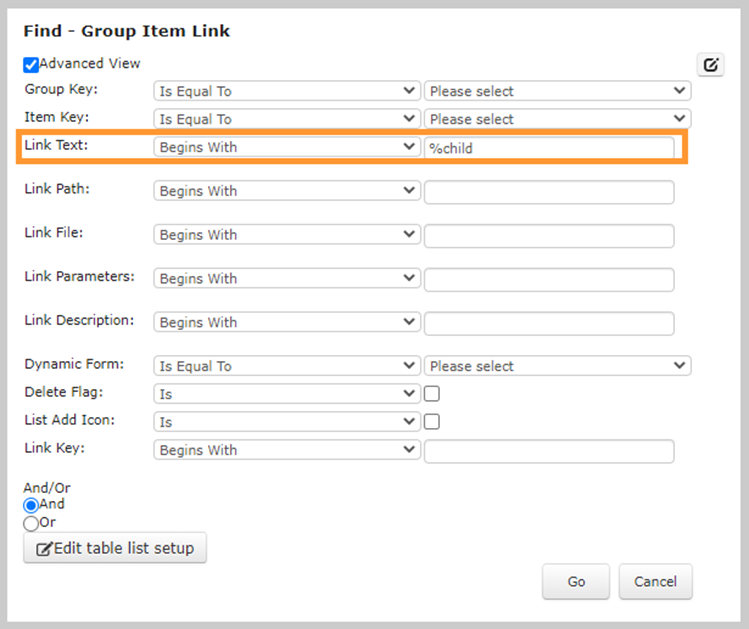Screen dimensions: 749x629
Task: Open Dynamic Form 'Please select' dropdown
Action: point(557,366)
